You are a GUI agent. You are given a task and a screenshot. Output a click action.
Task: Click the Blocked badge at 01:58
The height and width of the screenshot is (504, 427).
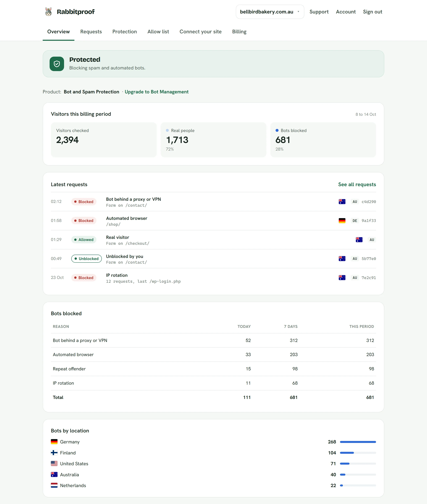click(84, 220)
